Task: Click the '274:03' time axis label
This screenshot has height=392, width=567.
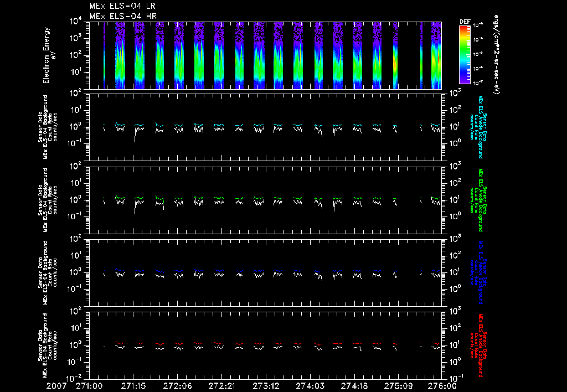Action: coord(310,386)
